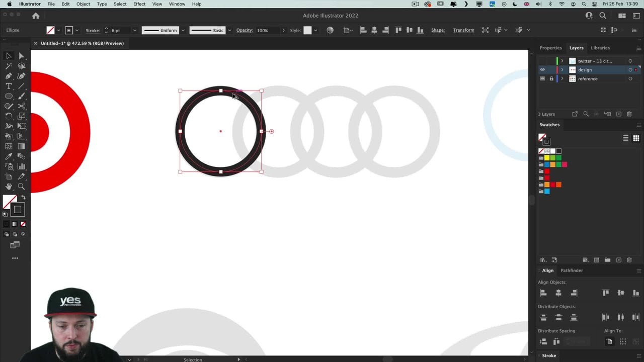This screenshot has height=362, width=644.
Task: Activate the Eyedropper tool
Action: click(9, 156)
